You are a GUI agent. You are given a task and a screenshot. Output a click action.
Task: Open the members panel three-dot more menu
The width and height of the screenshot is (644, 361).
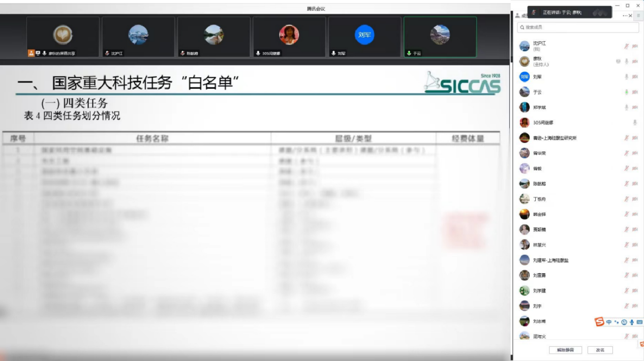click(x=625, y=16)
